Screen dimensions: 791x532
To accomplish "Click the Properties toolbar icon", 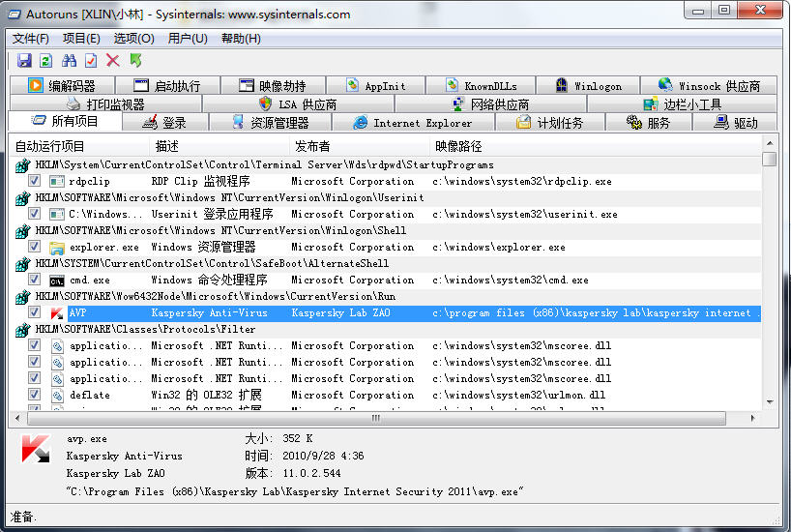I will 91,61.
